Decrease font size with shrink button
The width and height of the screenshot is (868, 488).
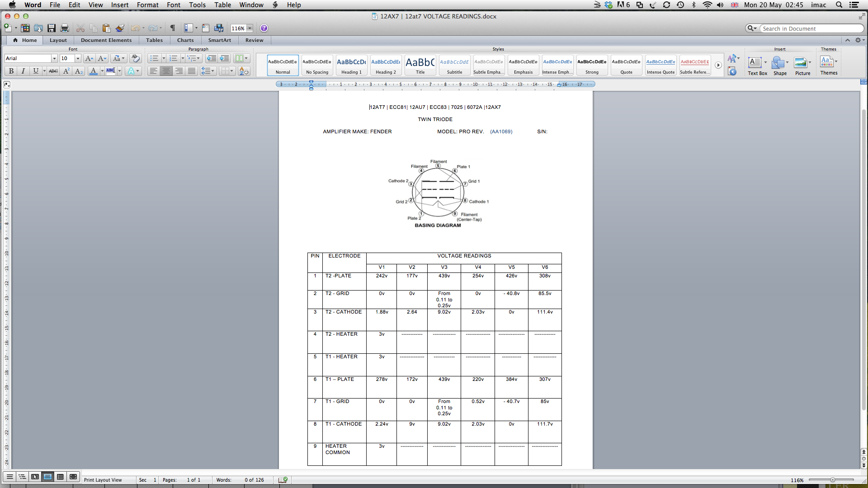102,58
